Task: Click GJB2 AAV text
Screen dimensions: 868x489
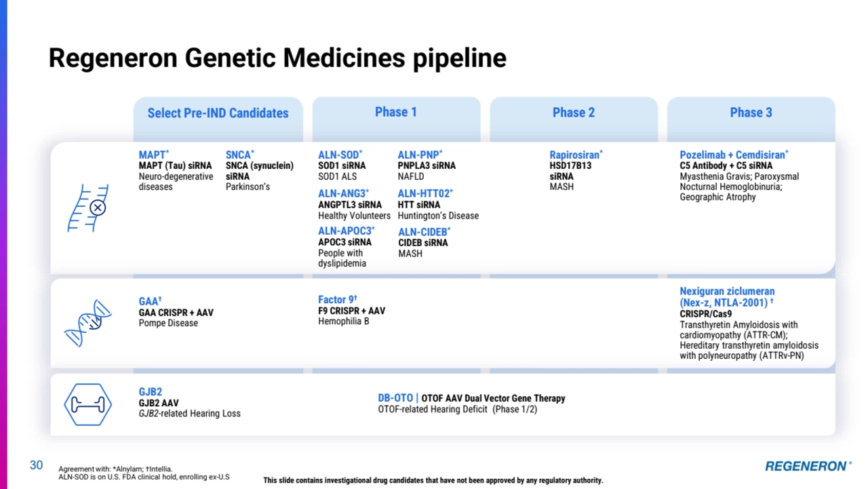Action: tap(159, 403)
